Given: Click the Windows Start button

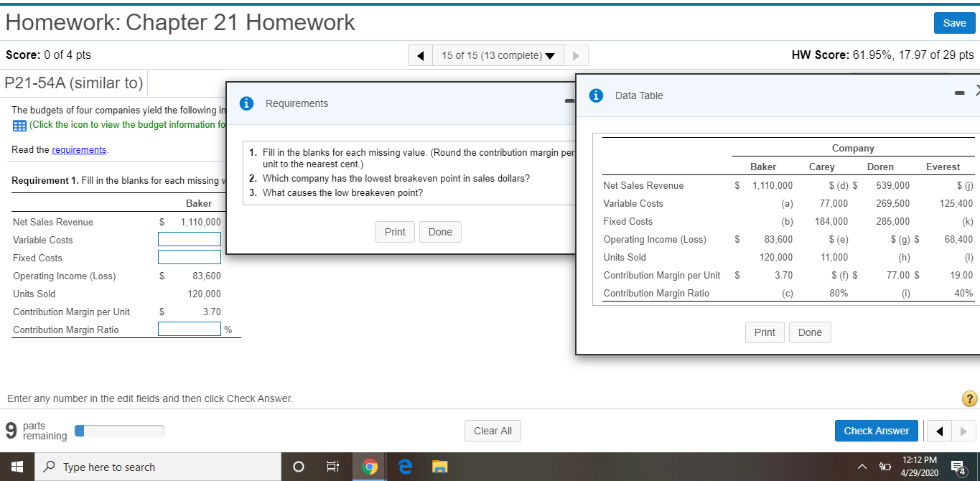Looking at the screenshot, I should [14, 467].
